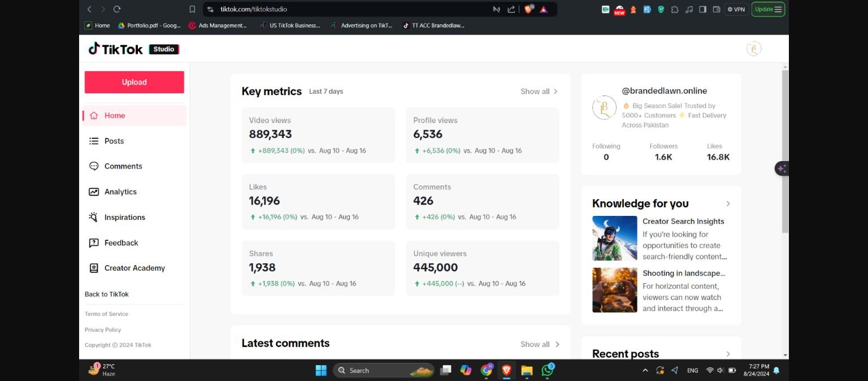This screenshot has height=381, width=868.
Task: Select the Video views metric card
Action: pyautogui.click(x=318, y=135)
